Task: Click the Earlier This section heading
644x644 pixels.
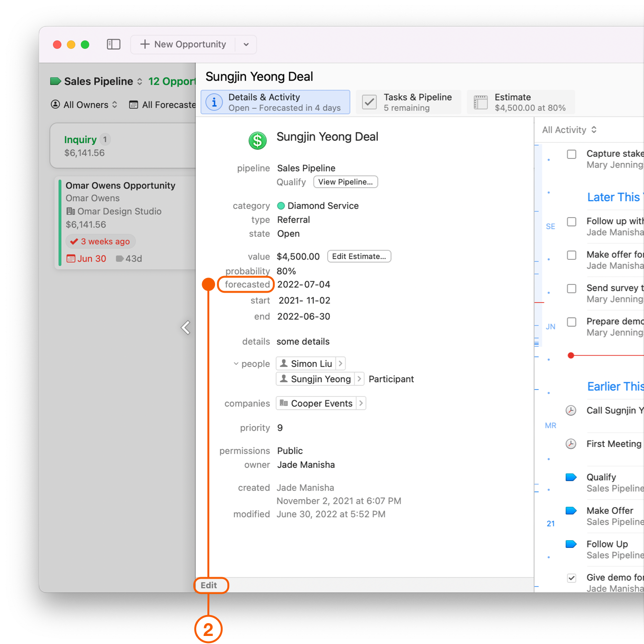Action: point(615,386)
